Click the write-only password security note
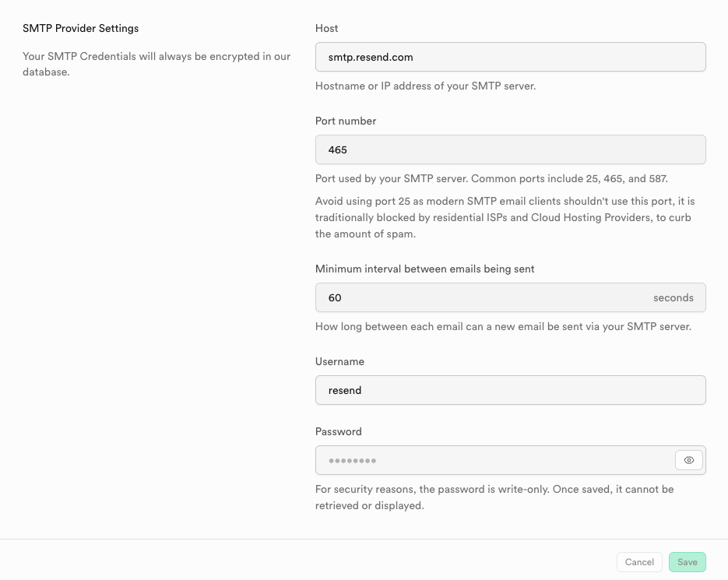 (x=494, y=497)
